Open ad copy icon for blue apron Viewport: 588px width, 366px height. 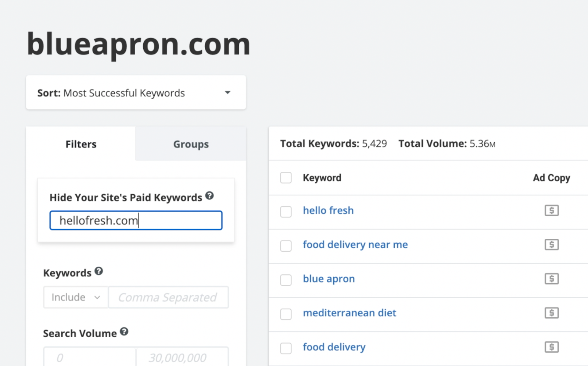click(551, 279)
